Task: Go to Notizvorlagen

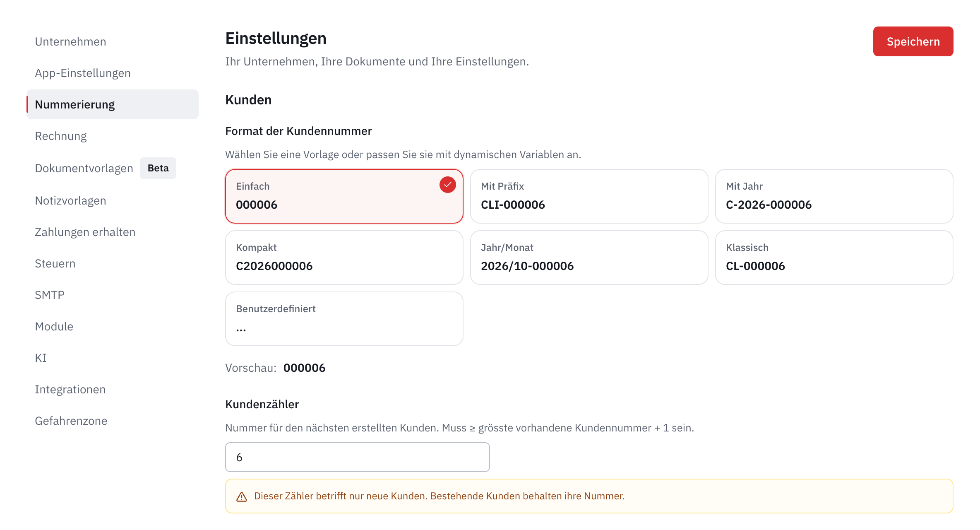Action: pos(112,200)
